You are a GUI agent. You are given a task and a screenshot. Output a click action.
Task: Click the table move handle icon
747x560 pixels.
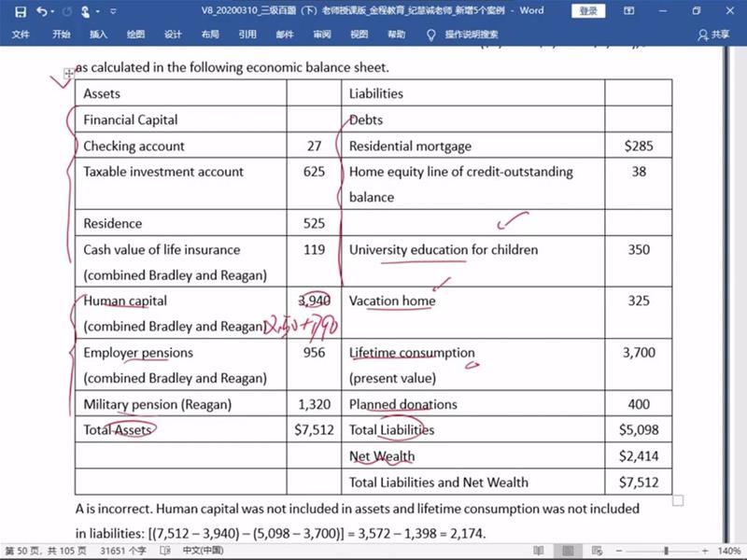69,73
